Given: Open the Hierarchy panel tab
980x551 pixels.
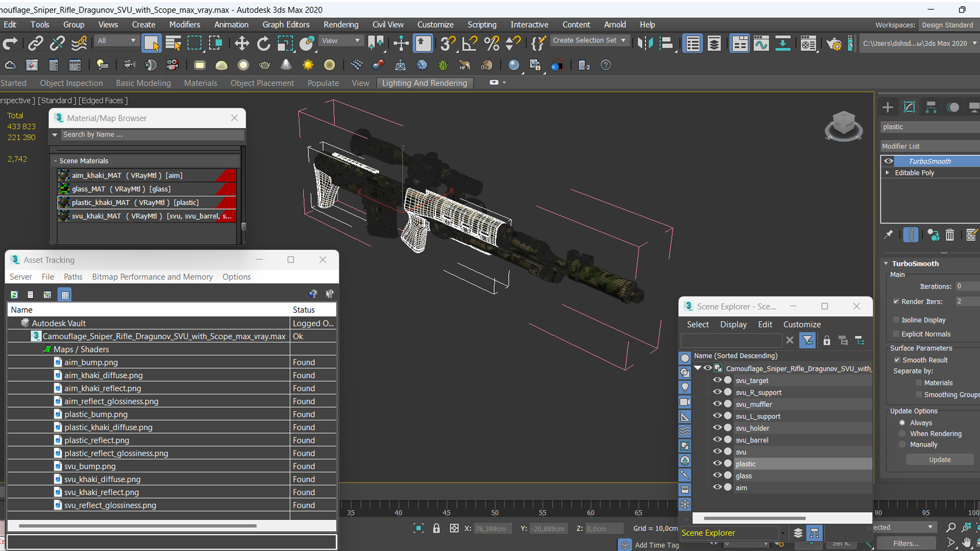Looking at the screenshot, I should [x=931, y=107].
